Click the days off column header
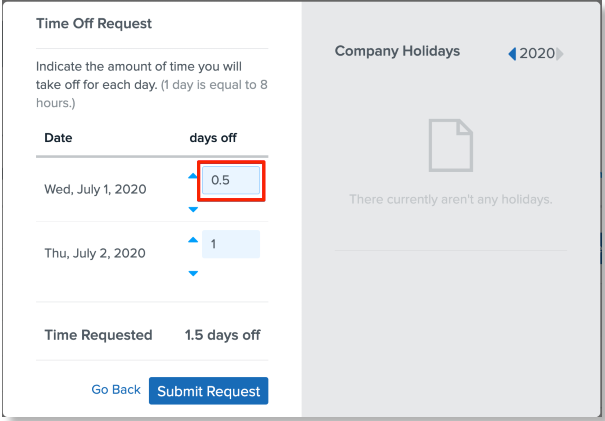Screen dimensions: 605x421 point(213,137)
